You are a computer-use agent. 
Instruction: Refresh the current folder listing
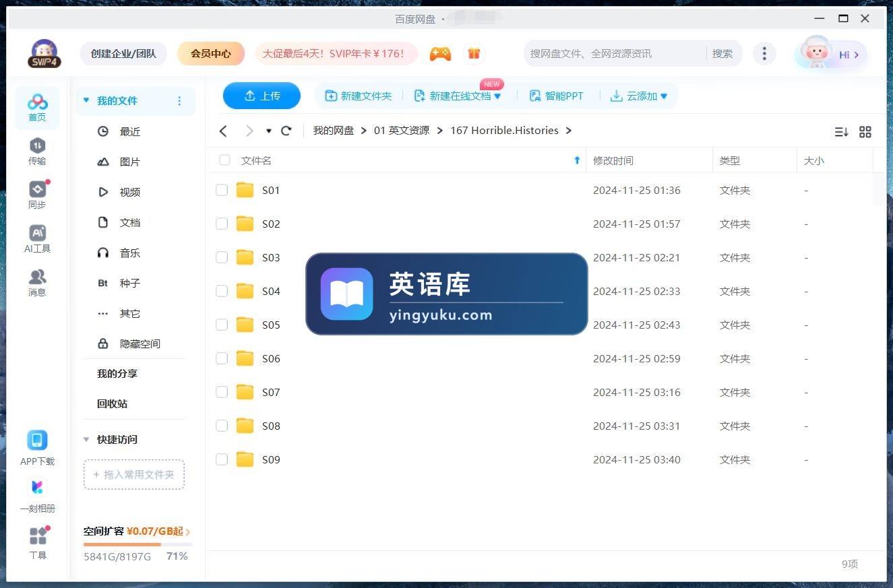(x=286, y=131)
